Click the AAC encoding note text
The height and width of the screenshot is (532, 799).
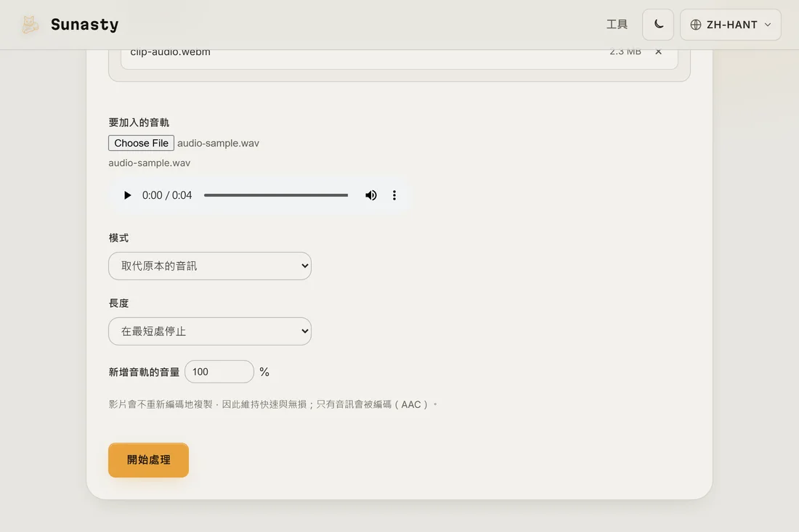[272, 404]
